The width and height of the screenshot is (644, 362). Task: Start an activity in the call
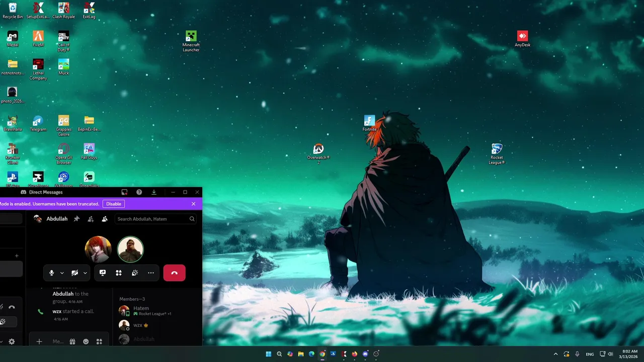[x=119, y=273]
